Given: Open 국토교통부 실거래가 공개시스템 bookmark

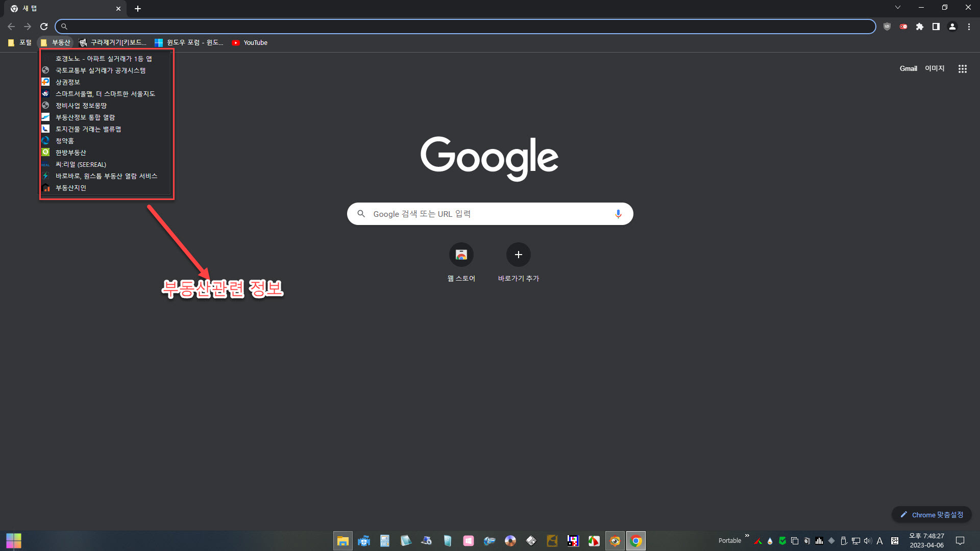Looking at the screenshot, I should coord(105,70).
